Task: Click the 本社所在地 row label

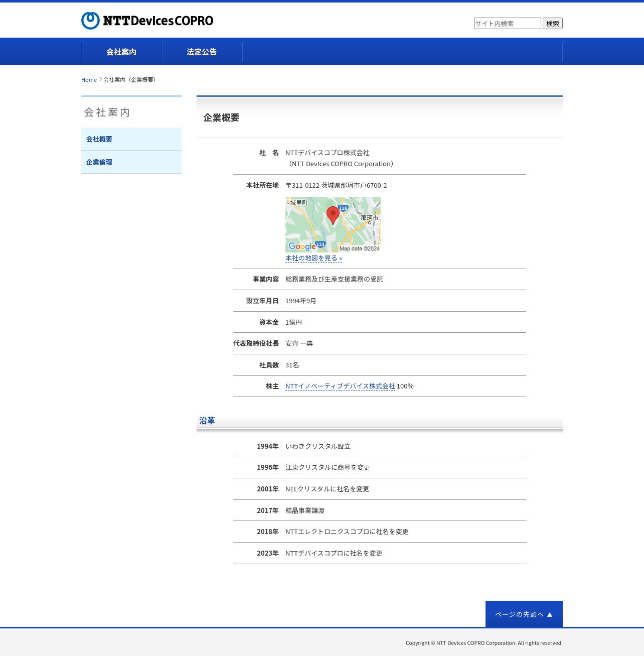Action: (x=262, y=186)
